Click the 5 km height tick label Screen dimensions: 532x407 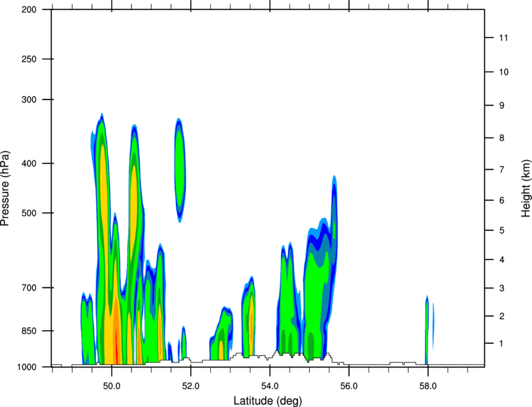coord(502,230)
